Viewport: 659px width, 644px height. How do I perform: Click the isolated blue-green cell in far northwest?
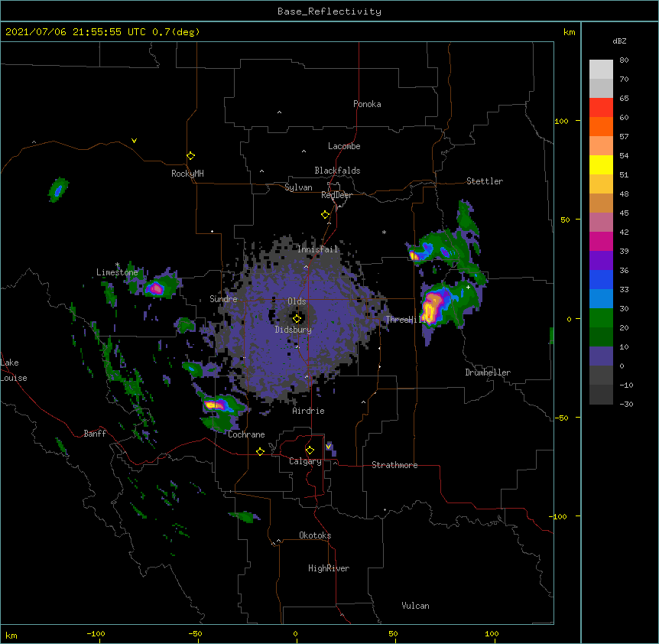pos(58,190)
